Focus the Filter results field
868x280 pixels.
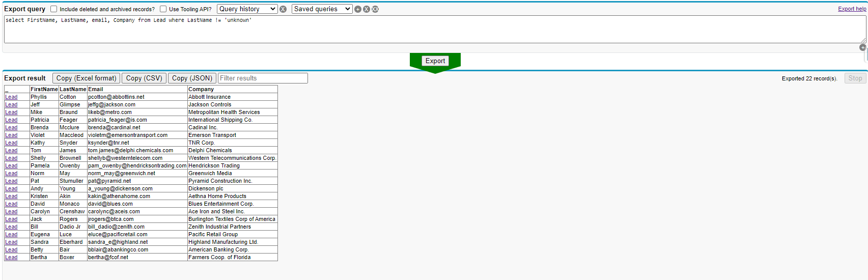[x=263, y=78]
